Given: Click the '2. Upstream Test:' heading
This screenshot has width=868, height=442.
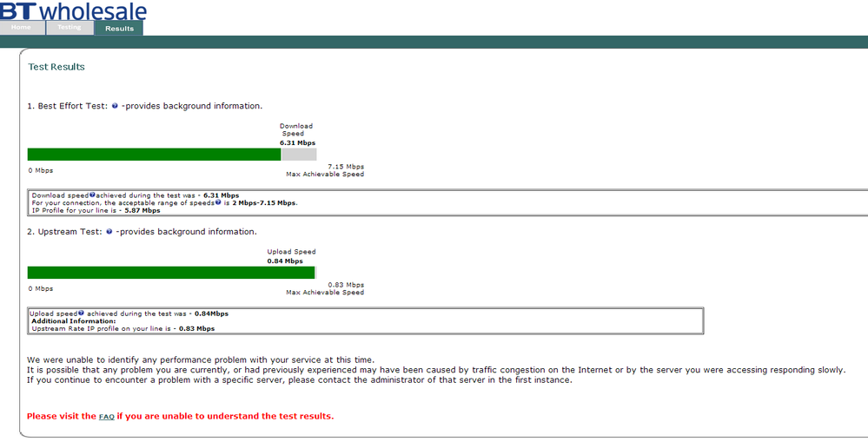Looking at the screenshot, I should [65, 232].
